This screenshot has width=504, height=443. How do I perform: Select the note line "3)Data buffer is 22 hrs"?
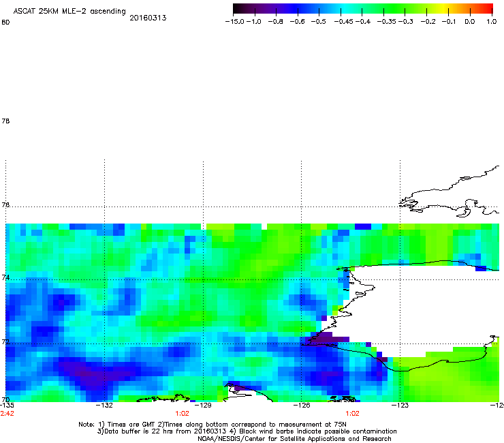point(247,431)
